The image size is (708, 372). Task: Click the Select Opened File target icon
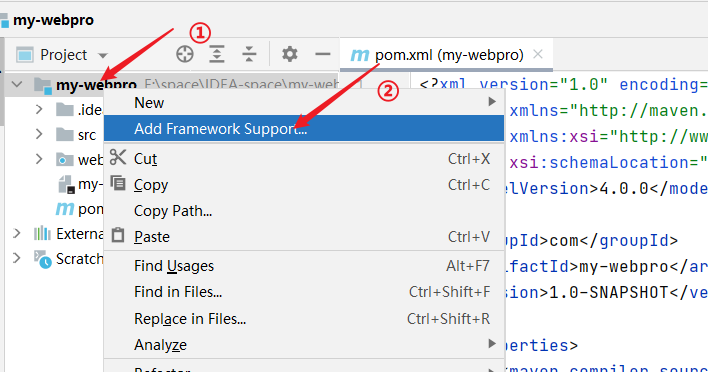pyautogui.click(x=185, y=54)
